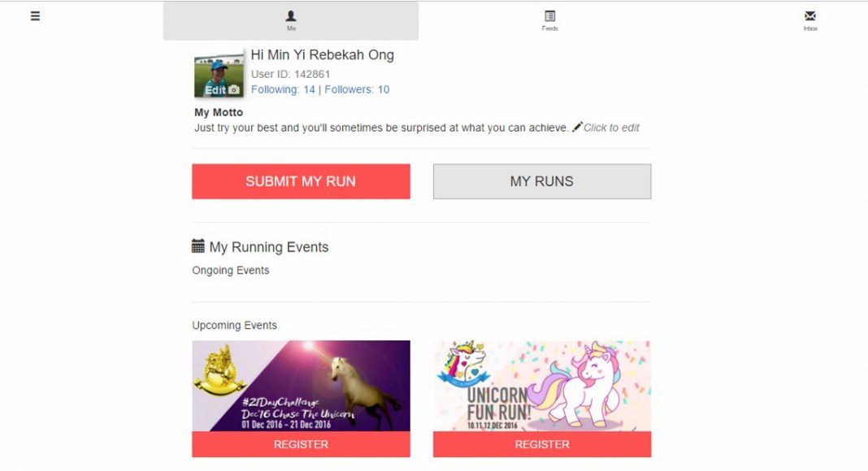Click the pencil icon beside motto
The width and height of the screenshot is (868, 471).
[577, 127]
